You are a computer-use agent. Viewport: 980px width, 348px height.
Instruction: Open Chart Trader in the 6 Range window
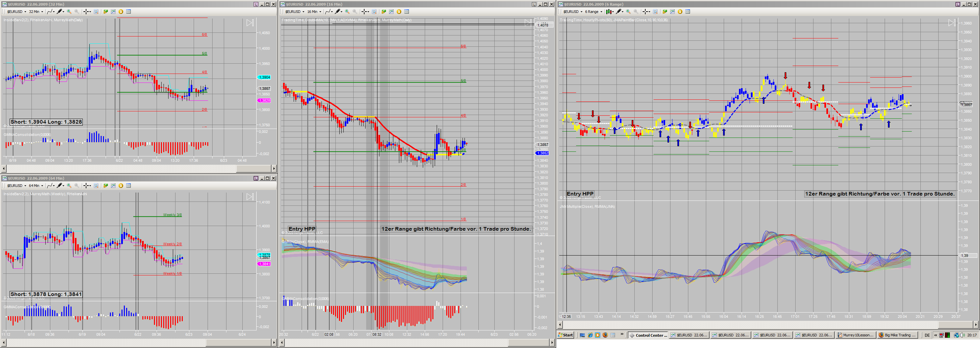pyautogui.click(x=664, y=12)
